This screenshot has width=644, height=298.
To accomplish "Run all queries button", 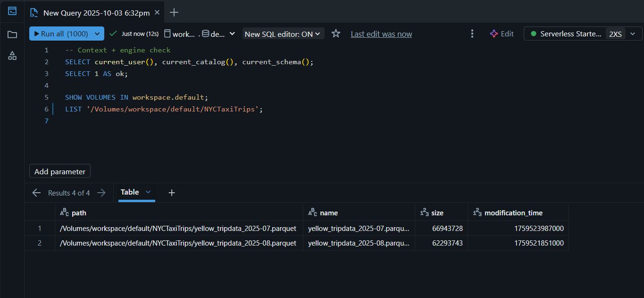I will [x=61, y=34].
